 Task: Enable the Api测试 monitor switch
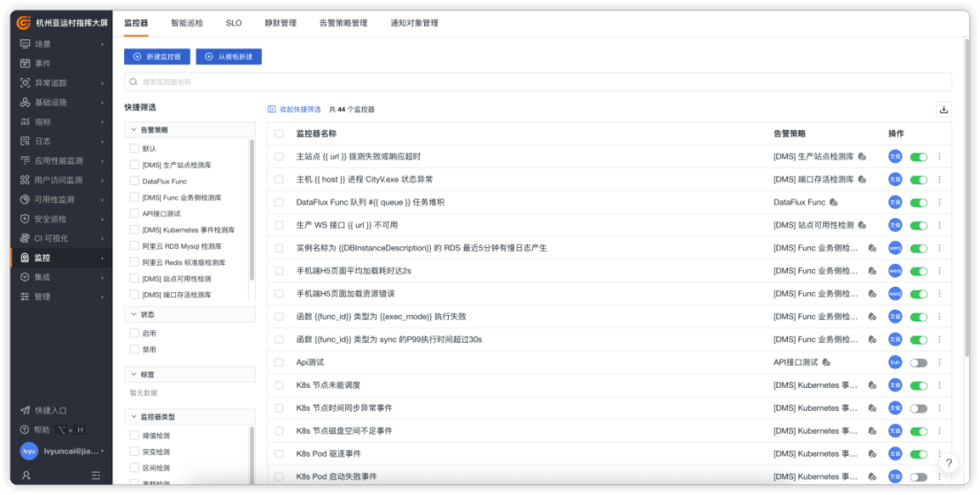click(918, 362)
